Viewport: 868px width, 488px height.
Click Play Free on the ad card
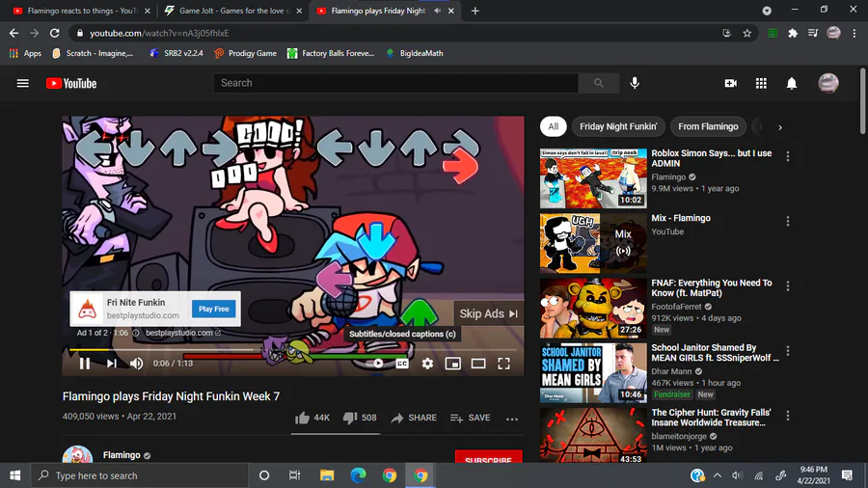[x=214, y=309]
